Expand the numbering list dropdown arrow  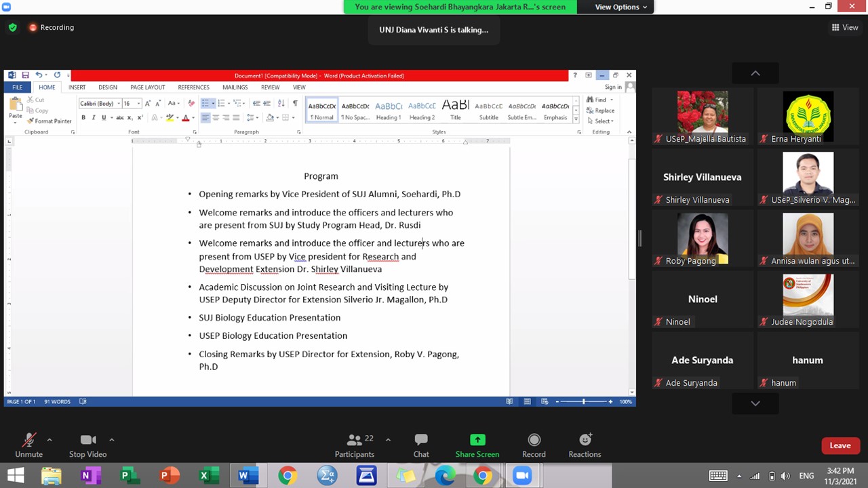[229, 103]
